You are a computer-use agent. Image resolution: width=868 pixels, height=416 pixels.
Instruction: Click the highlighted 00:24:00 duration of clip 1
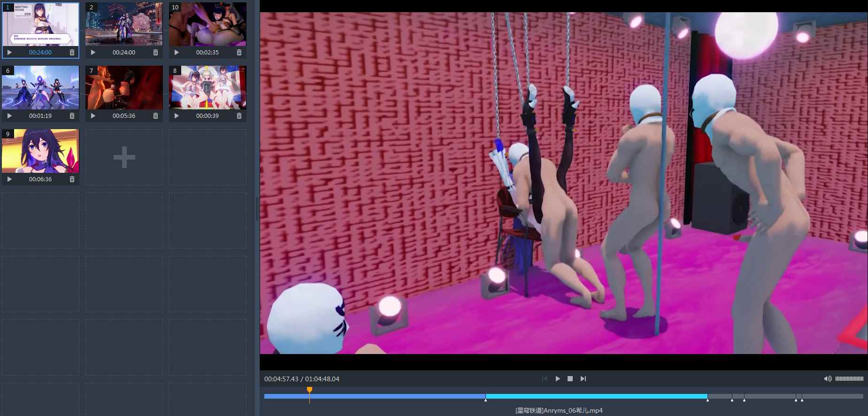(x=40, y=53)
